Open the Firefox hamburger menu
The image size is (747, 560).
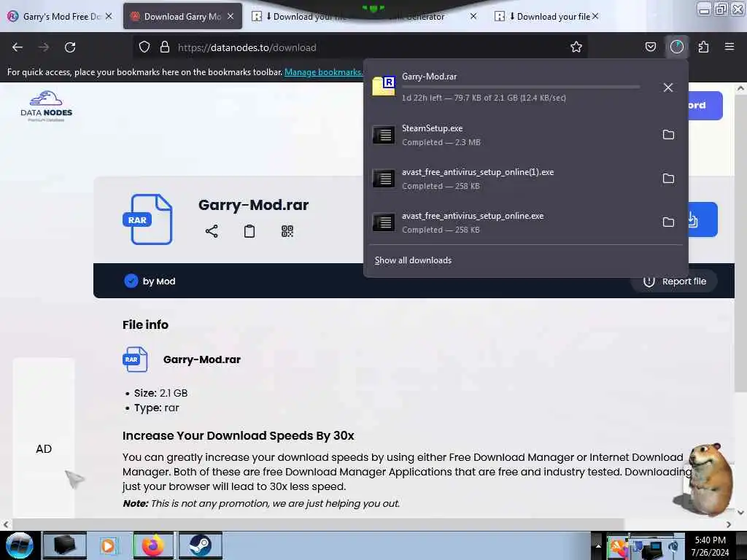729,47
